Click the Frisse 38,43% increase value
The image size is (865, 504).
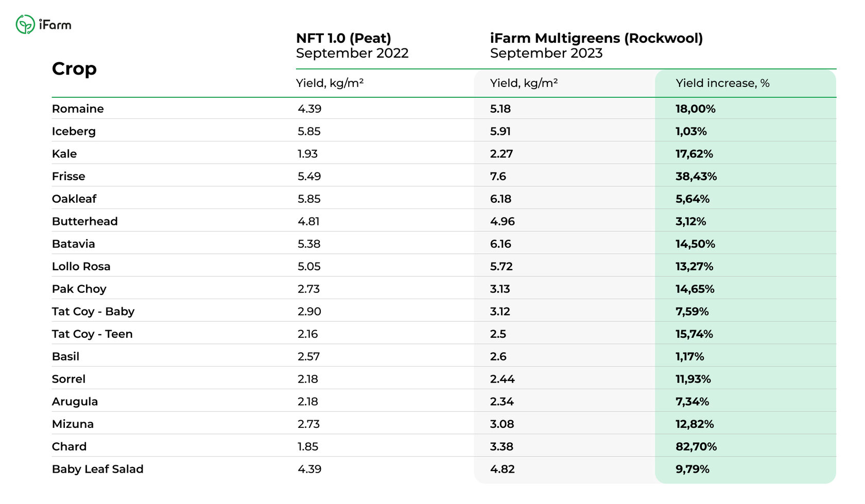click(x=696, y=177)
